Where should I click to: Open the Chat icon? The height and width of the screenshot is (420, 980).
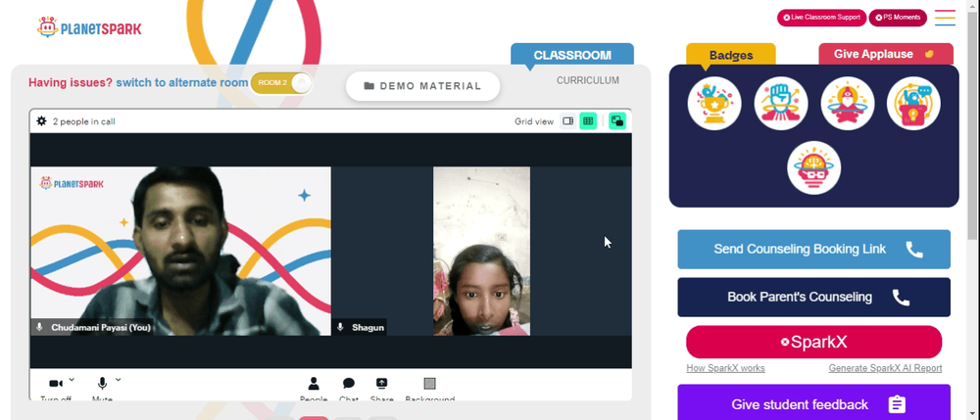(x=349, y=383)
